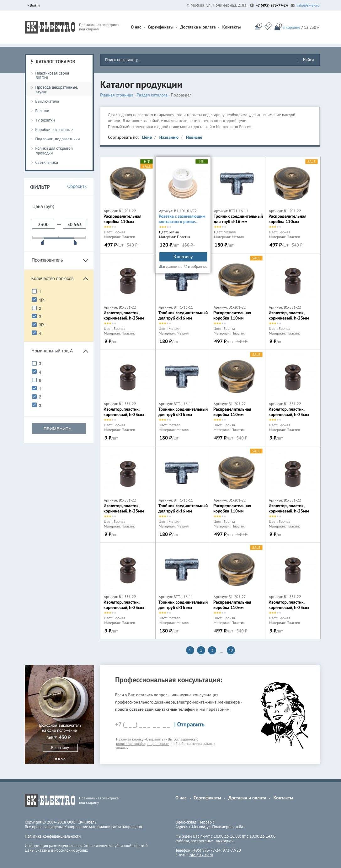Click the catalog search input field
Screen dimensions: 341x868
[199, 60]
